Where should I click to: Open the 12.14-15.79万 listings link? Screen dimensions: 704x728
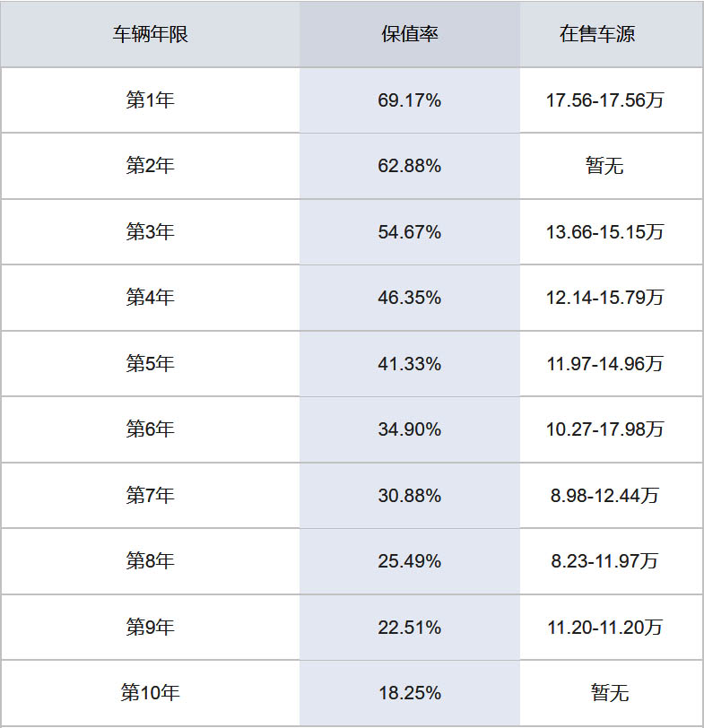[604, 298]
